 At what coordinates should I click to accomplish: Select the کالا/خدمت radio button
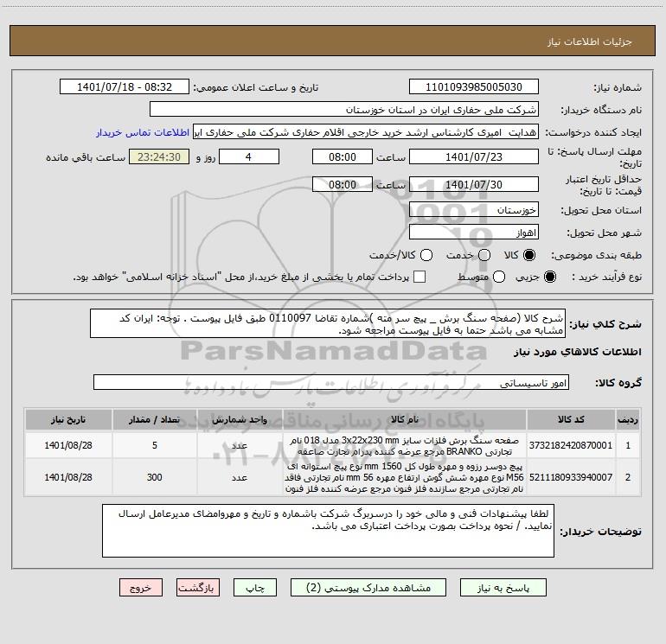(426, 255)
